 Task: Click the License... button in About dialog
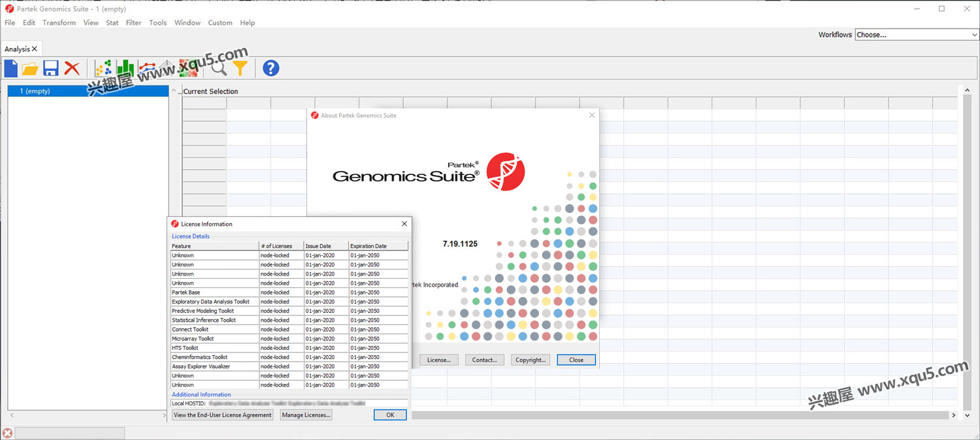point(439,360)
